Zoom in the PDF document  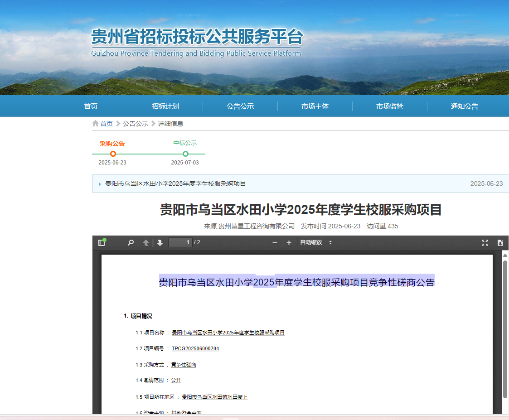289,243
